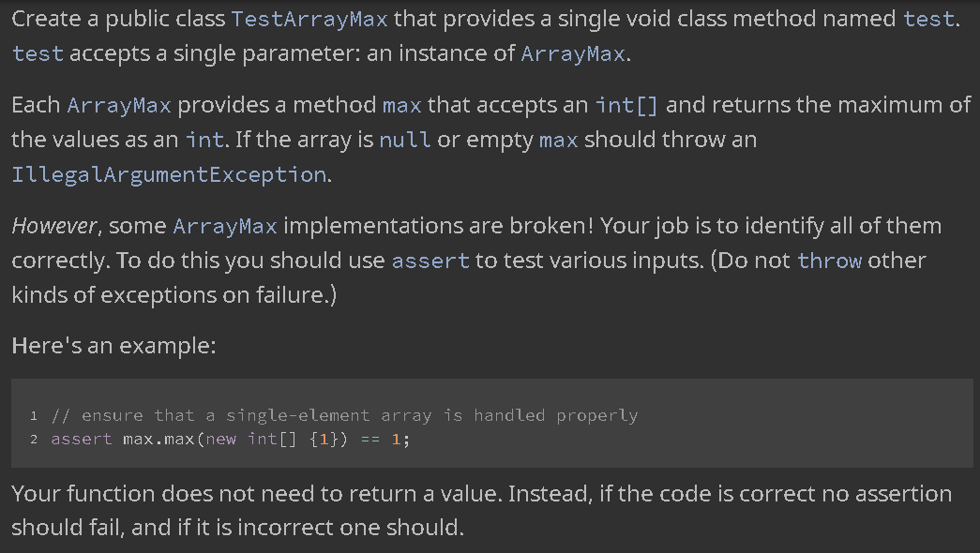Click the 'Here's an example:' heading text
The image size is (980, 553).
click(113, 346)
